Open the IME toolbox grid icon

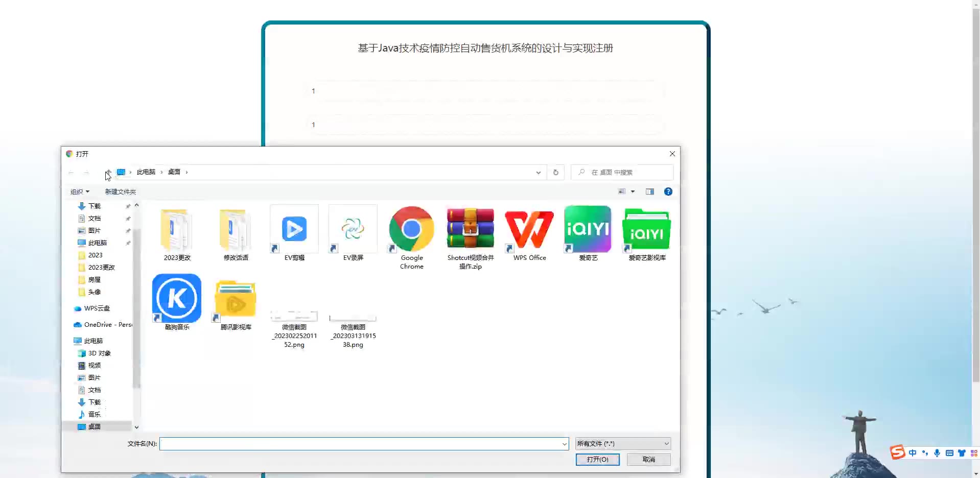974,453
